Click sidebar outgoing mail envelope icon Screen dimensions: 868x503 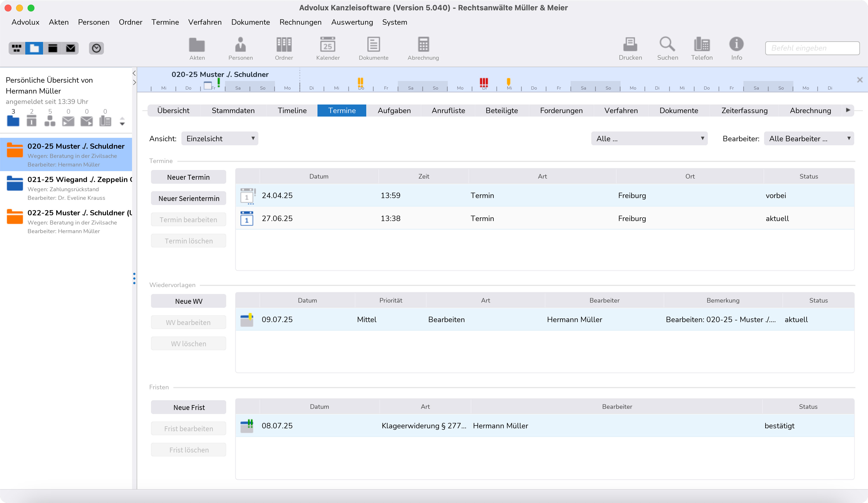coord(86,121)
